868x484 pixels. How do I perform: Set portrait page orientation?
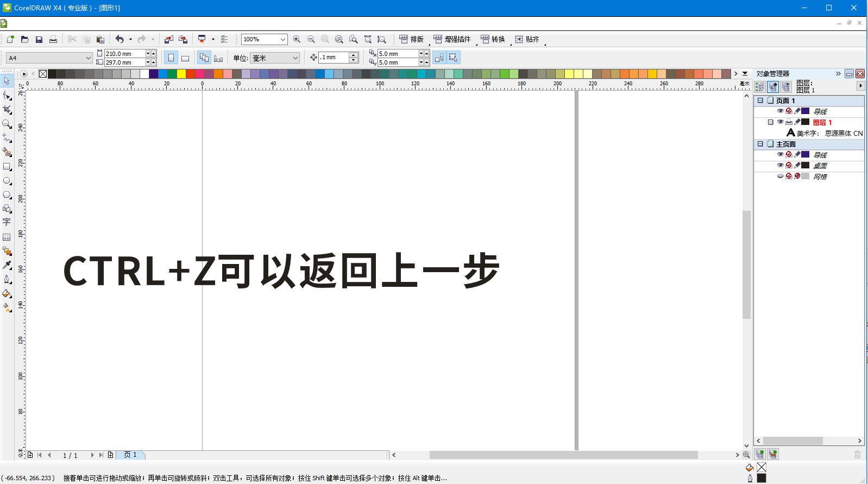[171, 58]
